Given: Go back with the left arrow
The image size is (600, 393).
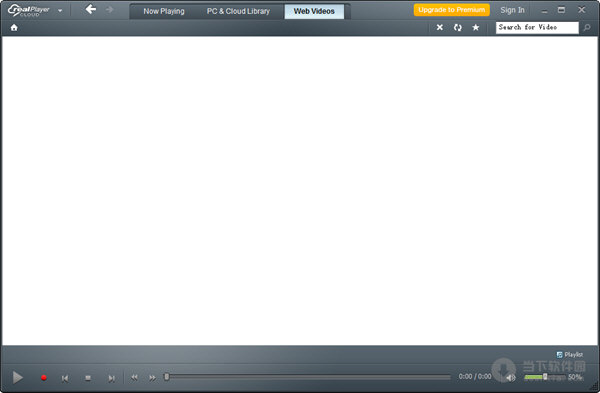Looking at the screenshot, I should [x=91, y=9].
